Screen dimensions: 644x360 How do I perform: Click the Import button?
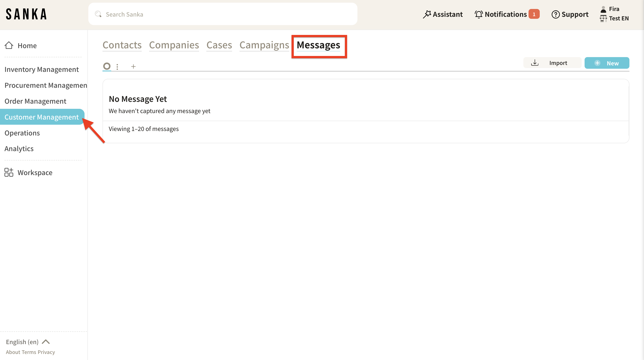[552, 63]
